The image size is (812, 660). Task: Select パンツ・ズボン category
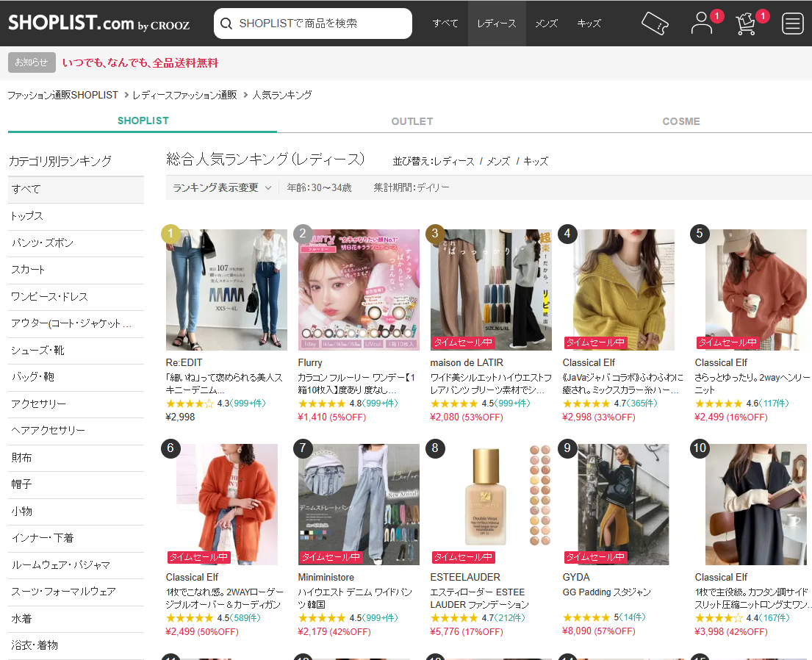click(x=76, y=243)
